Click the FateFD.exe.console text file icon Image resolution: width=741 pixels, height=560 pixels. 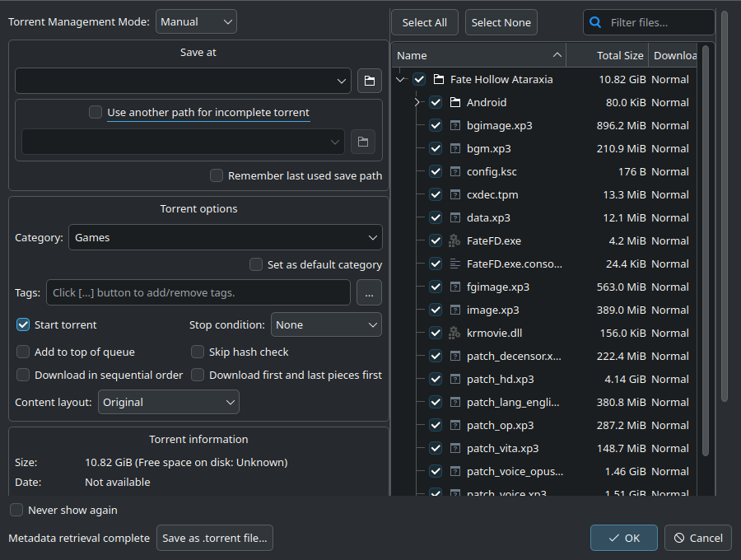pos(454,264)
